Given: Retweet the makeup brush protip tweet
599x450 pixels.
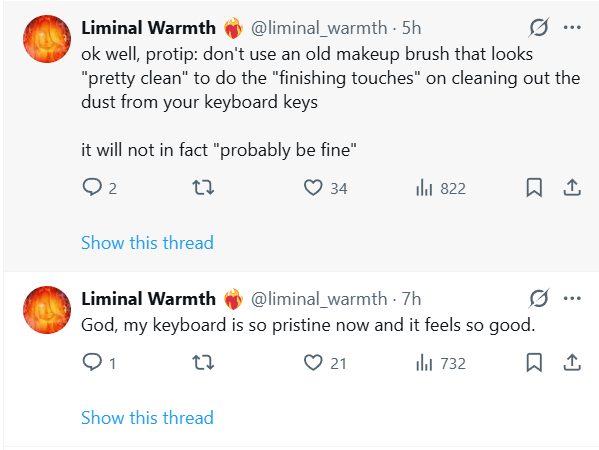Looking at the screenshot, I should (203, 188).
